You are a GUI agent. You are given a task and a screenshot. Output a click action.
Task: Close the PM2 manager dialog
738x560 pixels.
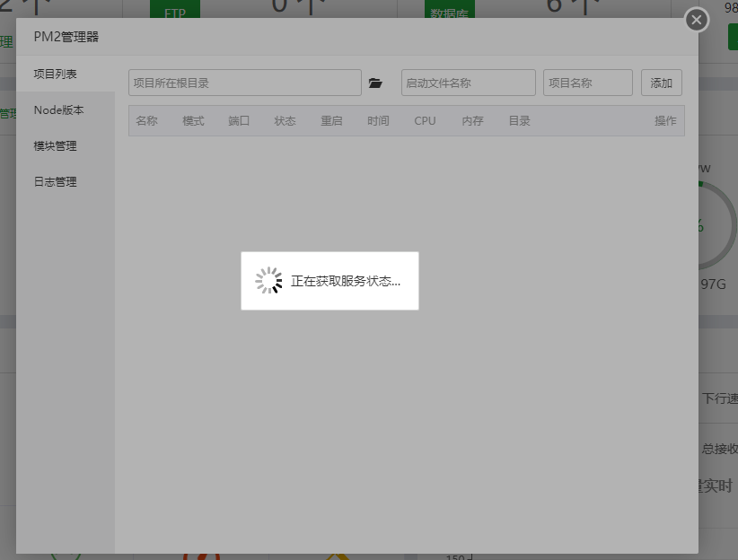(697, 20)
